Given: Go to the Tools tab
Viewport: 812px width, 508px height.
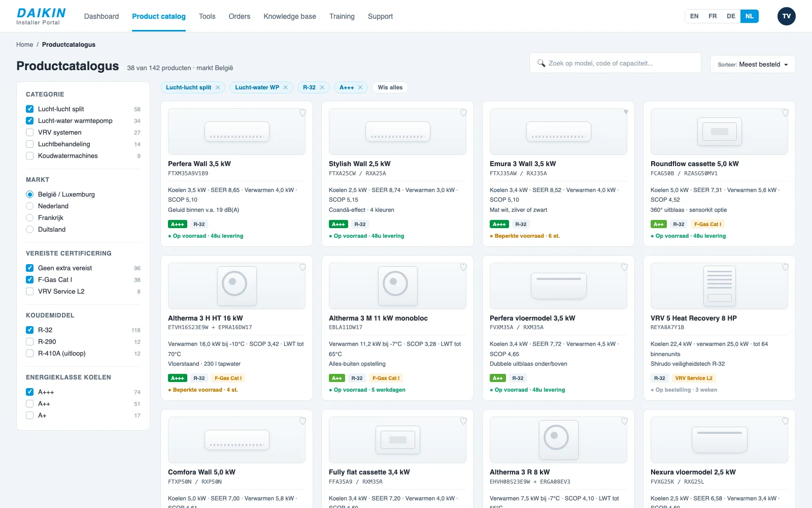Looking at the screenshot, I should pos(207,16).
